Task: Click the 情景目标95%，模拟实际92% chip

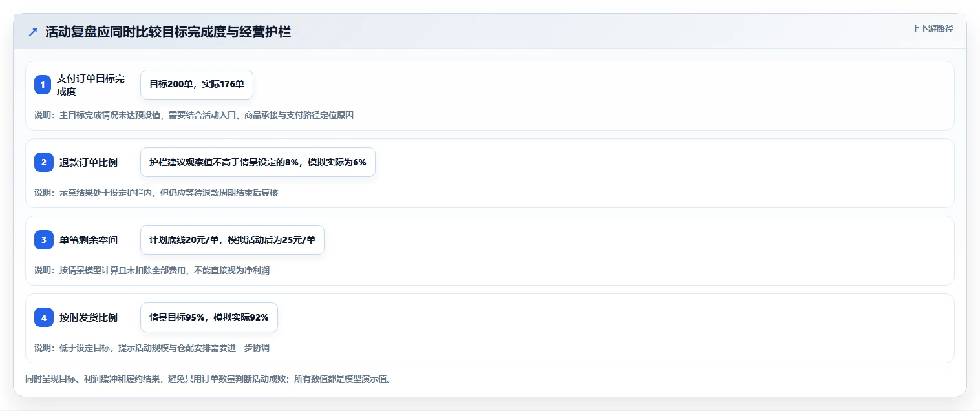Action: (x=209, y=317)
